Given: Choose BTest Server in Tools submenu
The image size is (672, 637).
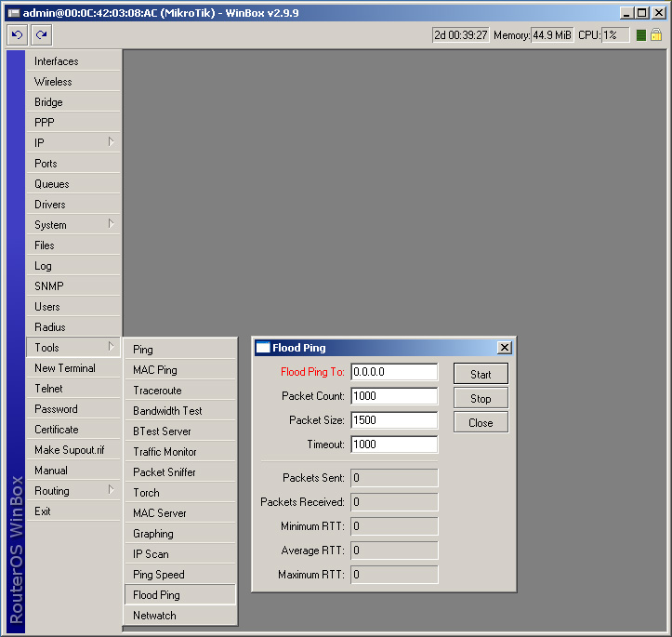Looking at the screenshot, I should point(180,431).
